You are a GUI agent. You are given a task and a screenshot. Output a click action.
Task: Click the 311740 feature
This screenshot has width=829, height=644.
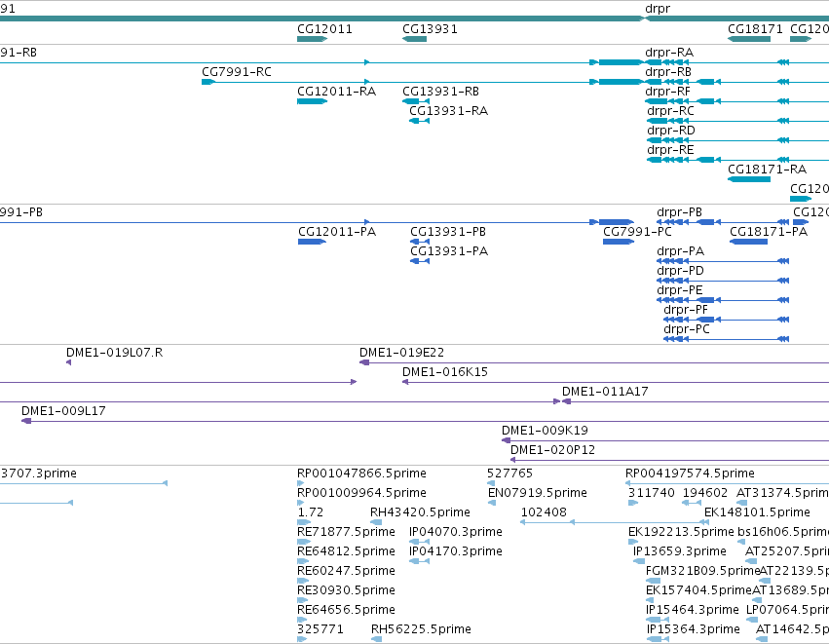(633, 503)
